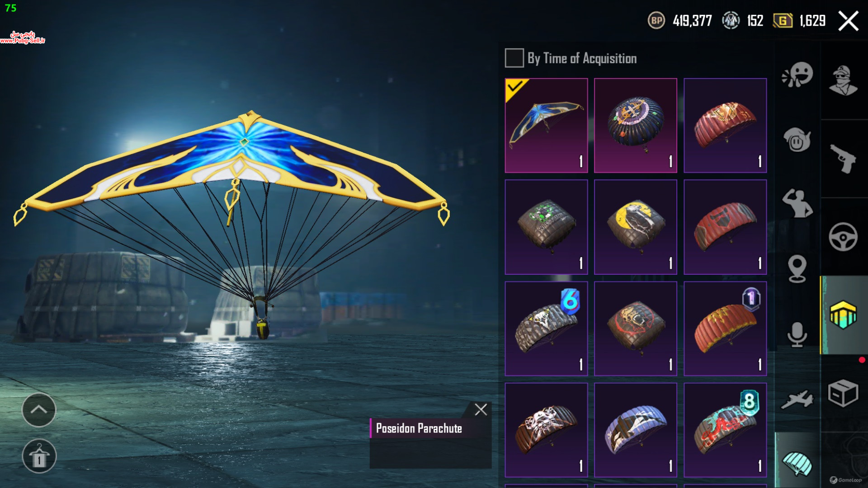Select the yellow striped badge tab

coord(843,314)
